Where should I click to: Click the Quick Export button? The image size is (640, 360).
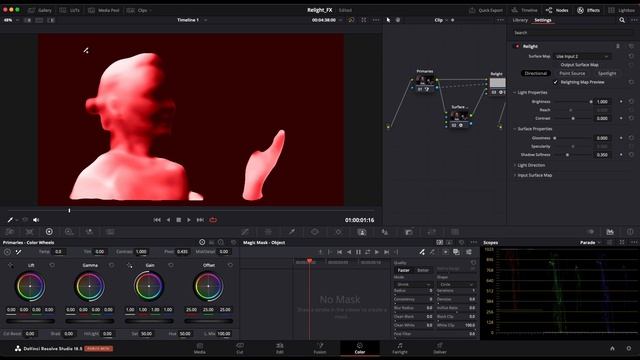pos(486,10)
